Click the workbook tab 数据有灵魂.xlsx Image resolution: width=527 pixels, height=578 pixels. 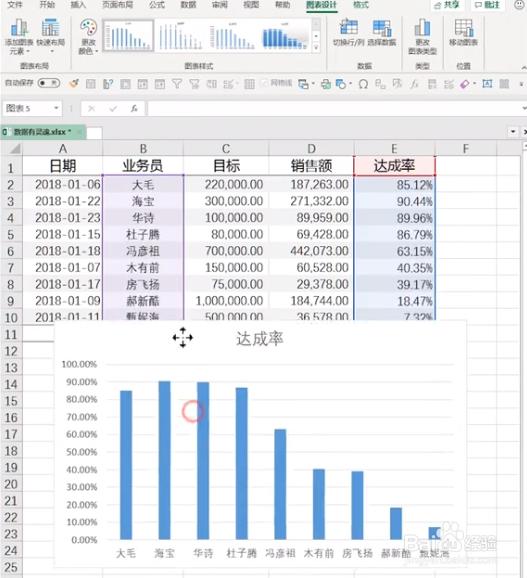pos(43,132)
